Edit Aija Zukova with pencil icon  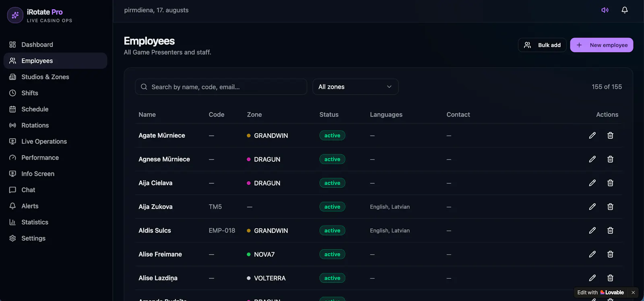click(592, 207)
